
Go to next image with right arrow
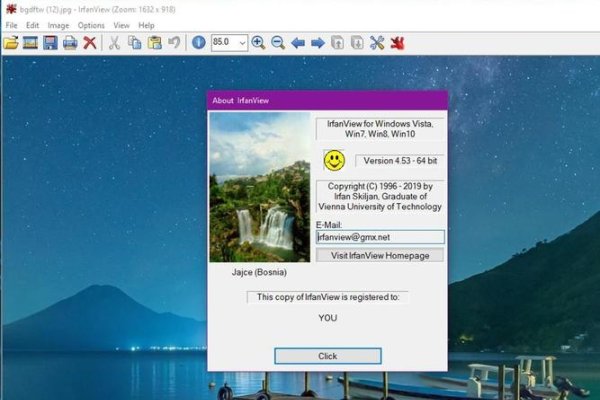pyautogui.click(x=317, y=43)
